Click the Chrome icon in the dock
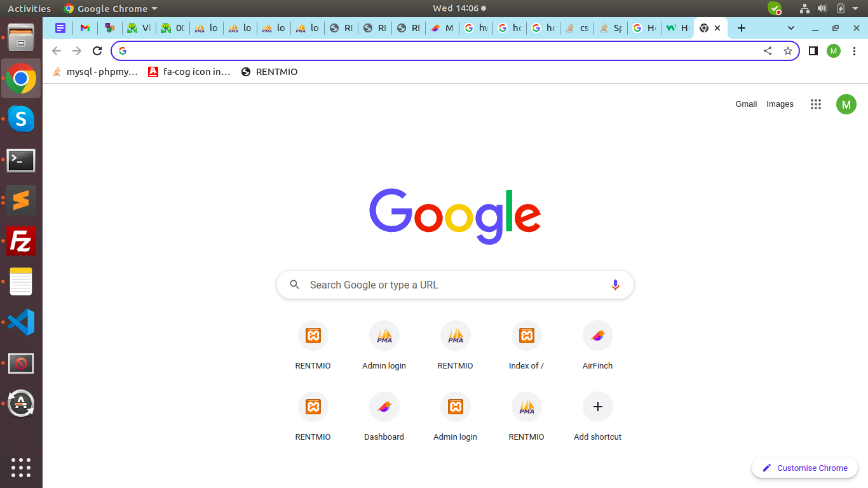The width and height of the screenshot is (868, 488). (21, 78)
